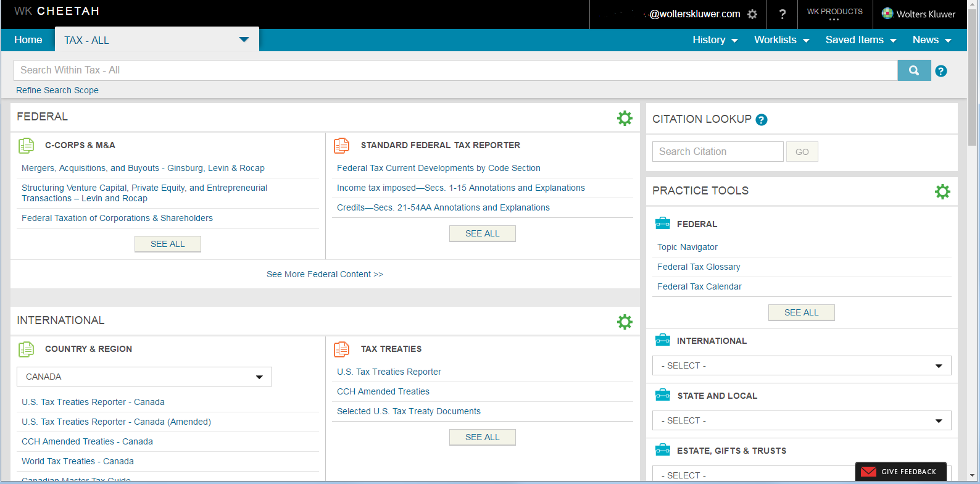Open International section settings gear
The height and width of the screenshot is (484, 980).
pyautogui.click(x=625, y=322)
